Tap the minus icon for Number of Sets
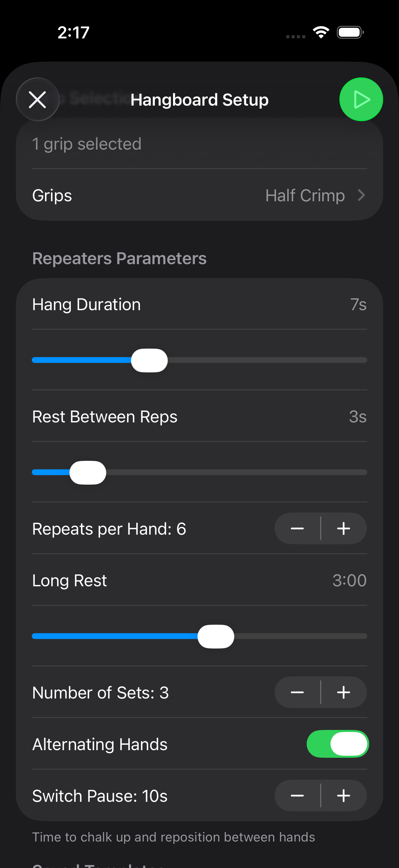Image resolution: width=399 pixels, height=868 pixels. [x=297, y=692]
